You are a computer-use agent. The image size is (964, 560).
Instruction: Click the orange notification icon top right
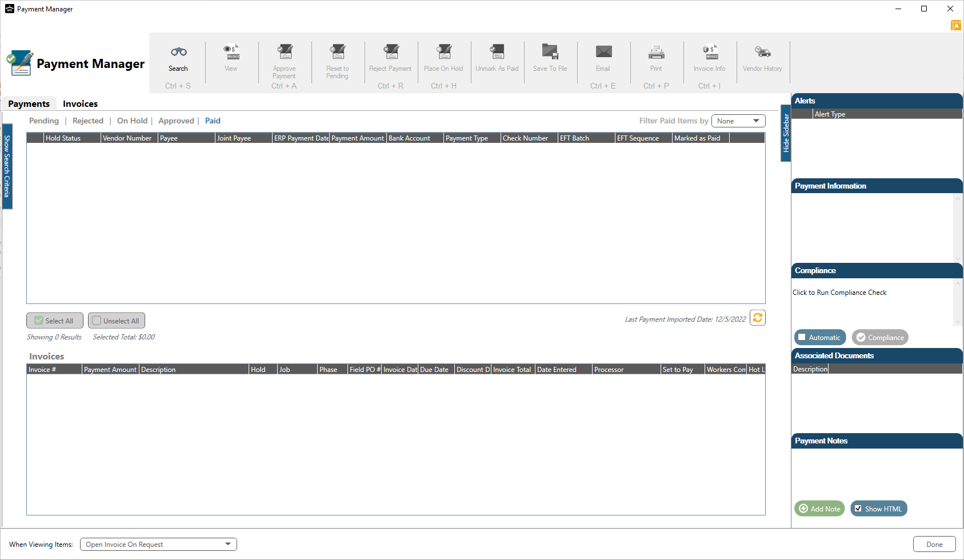[x=956, y=26]
